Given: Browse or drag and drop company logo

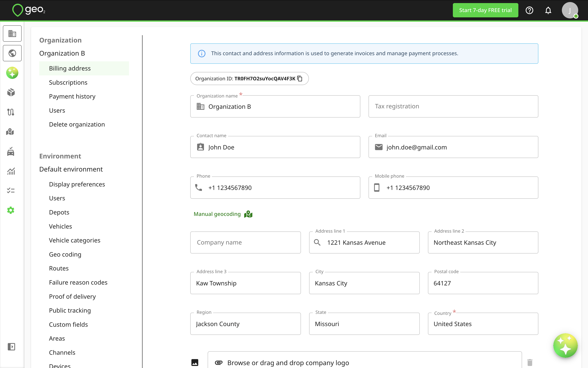Looking at the screenshot, I should [x=365, y=363].
